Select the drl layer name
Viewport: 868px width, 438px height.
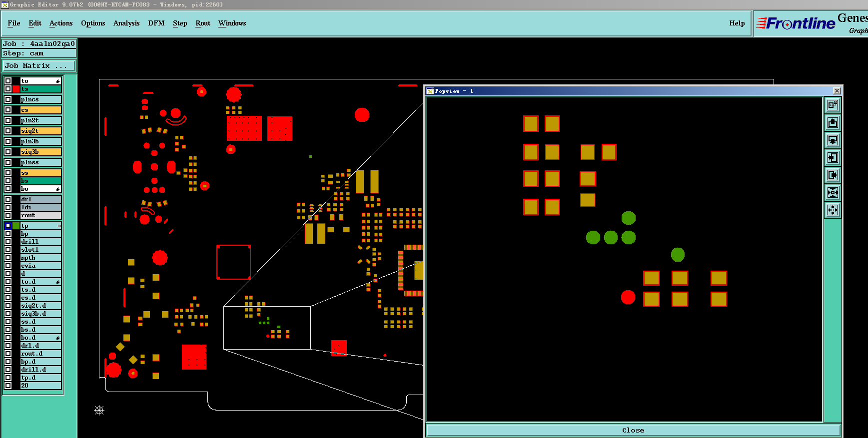tap(40, 199)
